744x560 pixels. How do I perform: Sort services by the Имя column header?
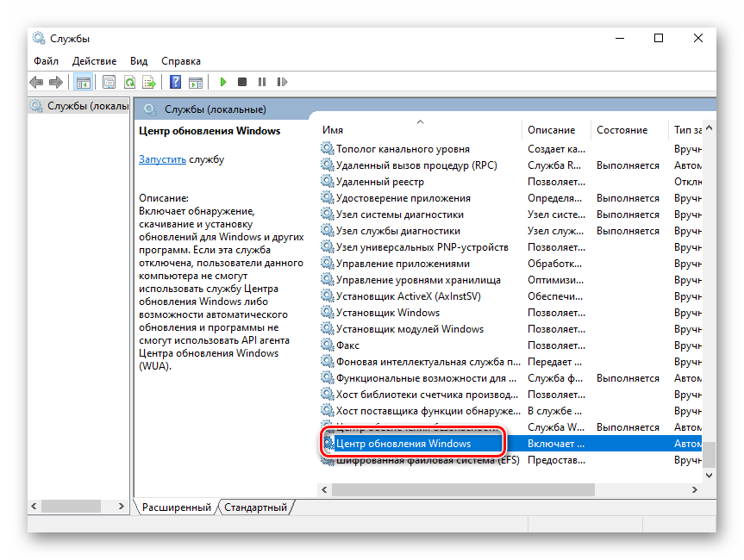(333, 130)
